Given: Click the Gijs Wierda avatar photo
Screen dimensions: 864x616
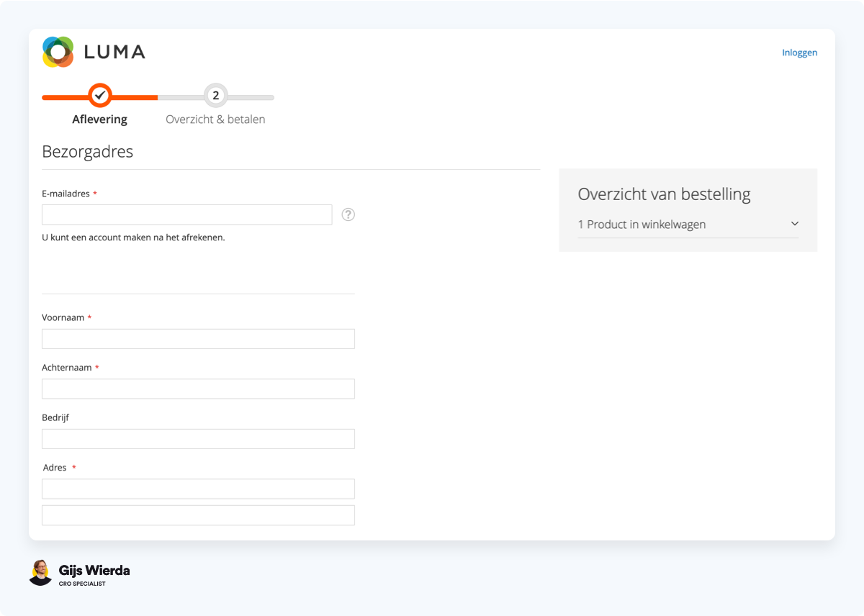Looking at the screenshot, I should coord(41,574).
